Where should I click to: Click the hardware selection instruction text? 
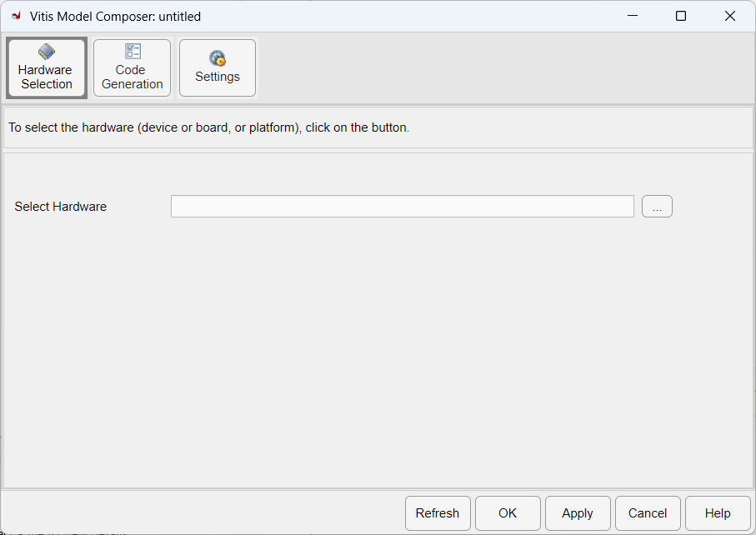point(208,128)
